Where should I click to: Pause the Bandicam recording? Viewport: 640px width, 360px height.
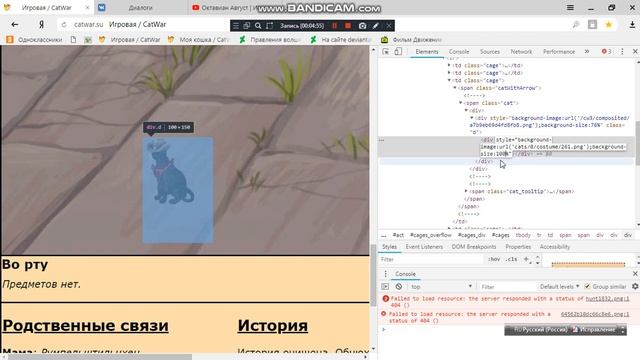coord(335,25)
